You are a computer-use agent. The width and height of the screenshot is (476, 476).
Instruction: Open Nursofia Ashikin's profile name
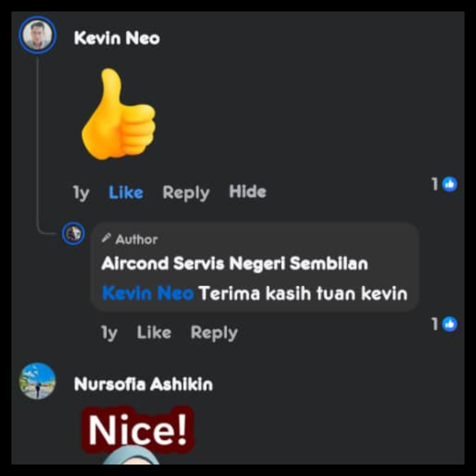[x=143, y=384]
